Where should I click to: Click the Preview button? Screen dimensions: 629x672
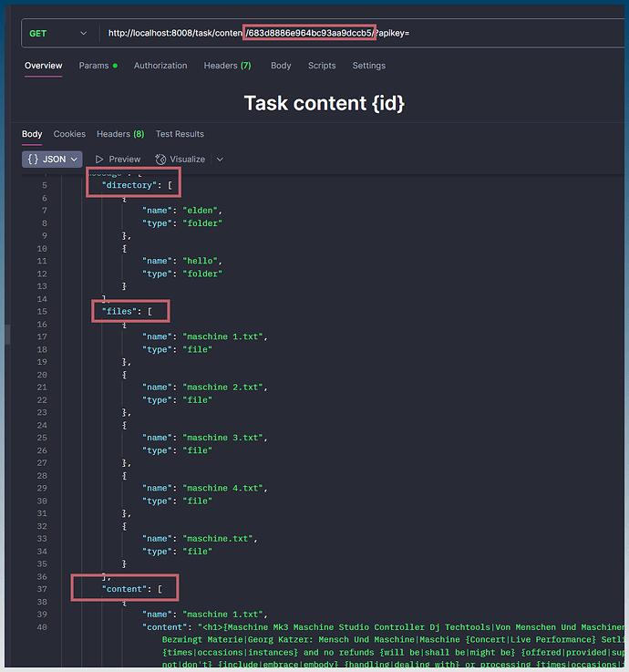[118, 160]
